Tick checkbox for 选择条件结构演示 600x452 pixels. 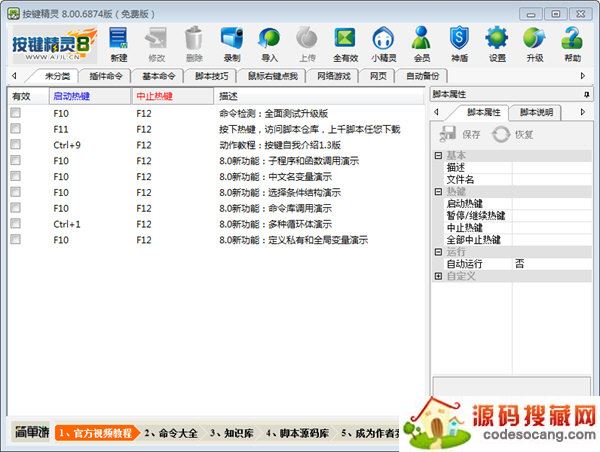16,192
